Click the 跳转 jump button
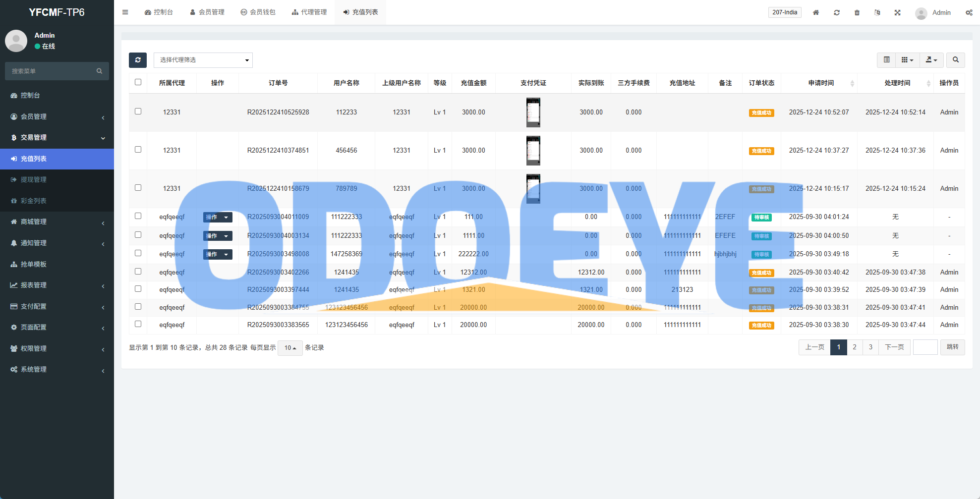 [952, 347]
